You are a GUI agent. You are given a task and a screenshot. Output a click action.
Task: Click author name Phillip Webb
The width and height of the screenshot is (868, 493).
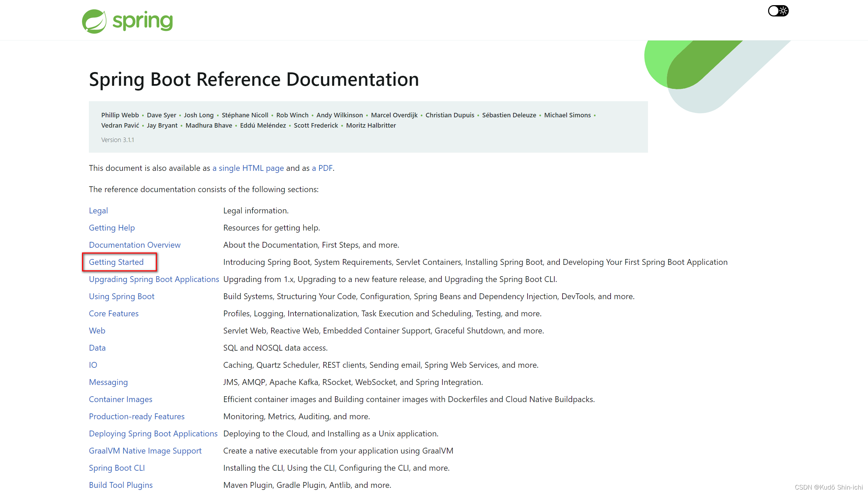120,115
